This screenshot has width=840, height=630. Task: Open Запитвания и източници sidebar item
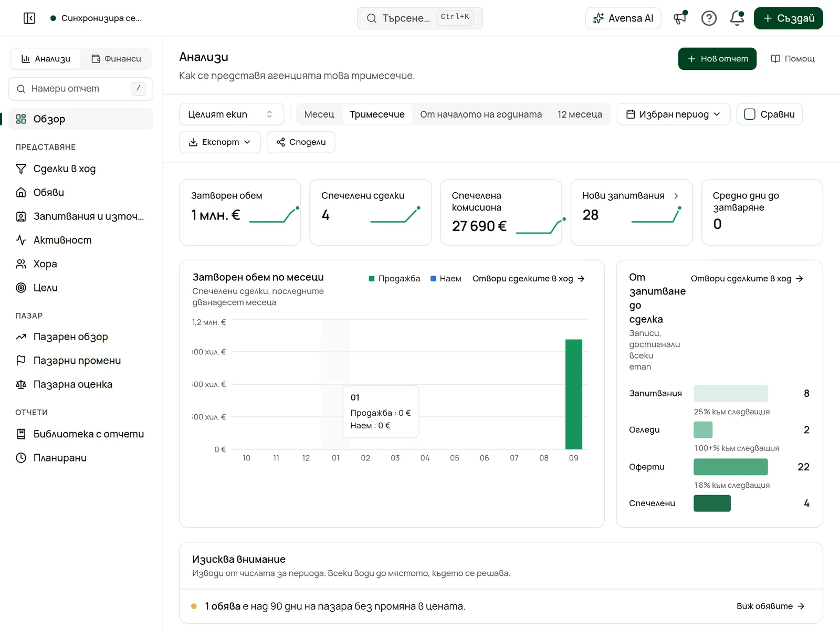pos(81,216)
